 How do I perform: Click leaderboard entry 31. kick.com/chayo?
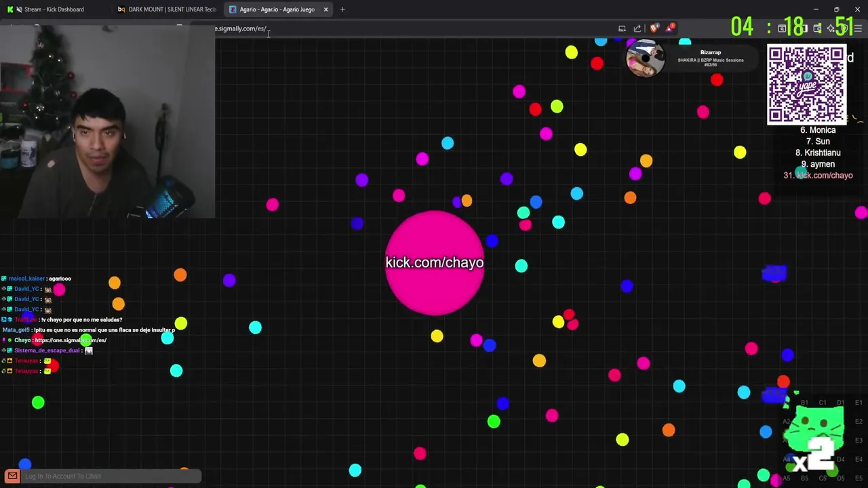pyautogui.click(x=818, y=176)
